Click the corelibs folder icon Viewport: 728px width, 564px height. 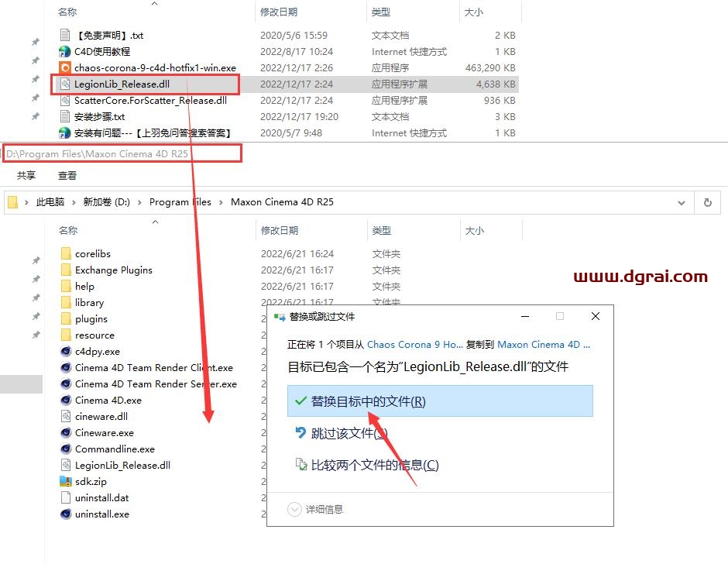pos(66,254)
